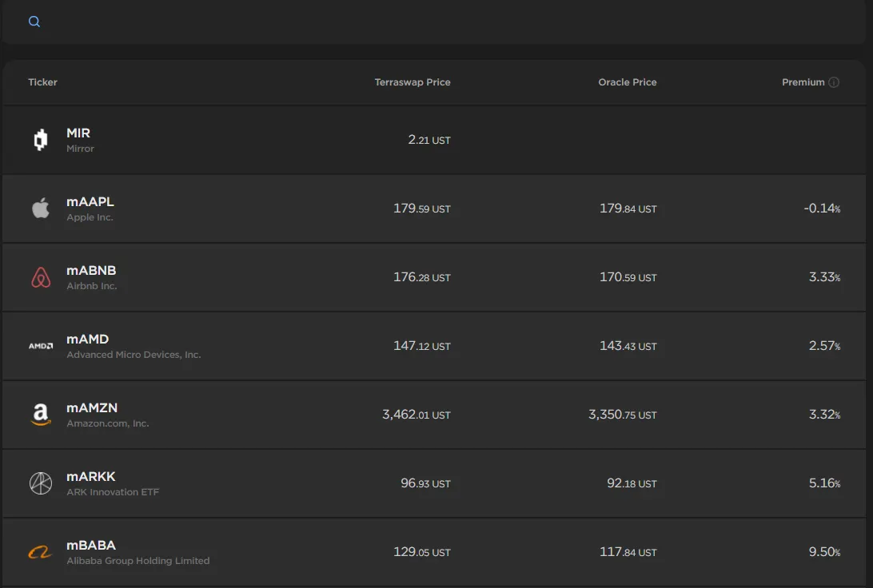
Task: Open the MIR ticker name
Action: (78, 133)
